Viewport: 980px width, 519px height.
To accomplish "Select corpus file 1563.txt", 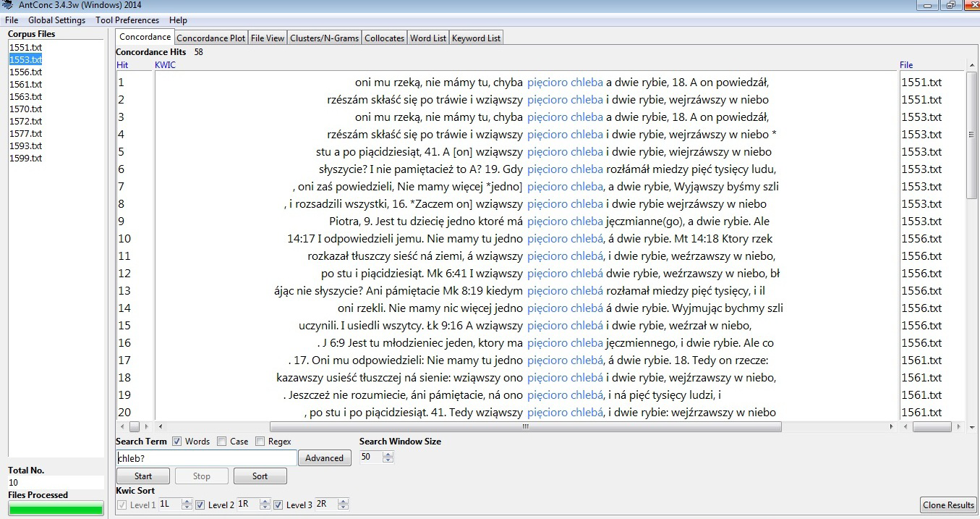I will tap(25, 96).
